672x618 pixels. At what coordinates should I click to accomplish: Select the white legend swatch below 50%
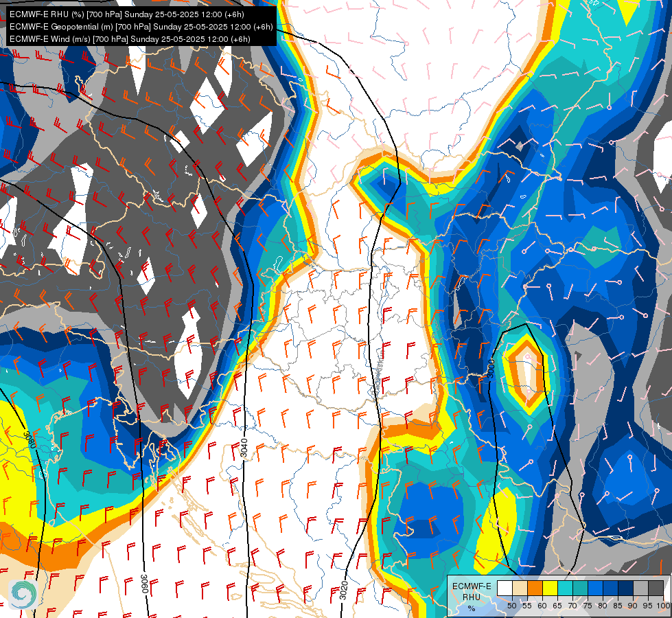505,588
